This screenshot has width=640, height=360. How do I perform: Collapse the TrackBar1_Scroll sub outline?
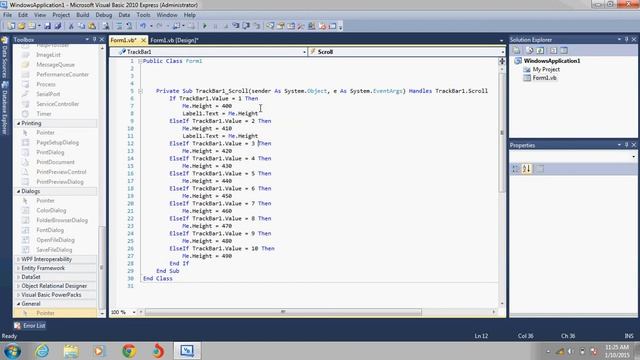140,91
